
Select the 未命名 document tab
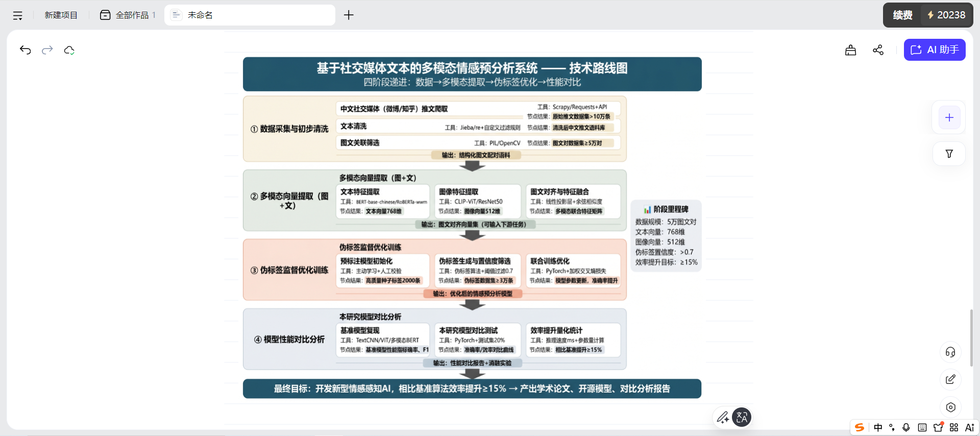[x=250, y=15]
